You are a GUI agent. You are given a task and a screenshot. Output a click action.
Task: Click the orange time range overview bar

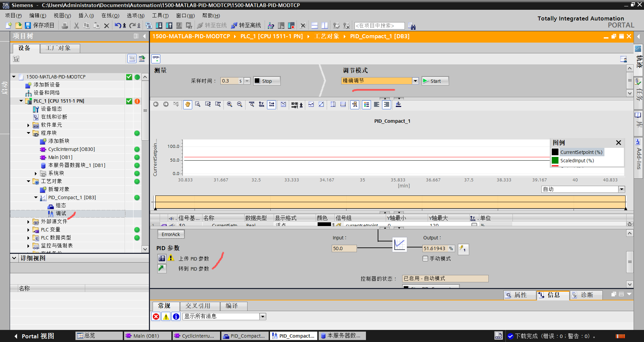click(390, 203)
